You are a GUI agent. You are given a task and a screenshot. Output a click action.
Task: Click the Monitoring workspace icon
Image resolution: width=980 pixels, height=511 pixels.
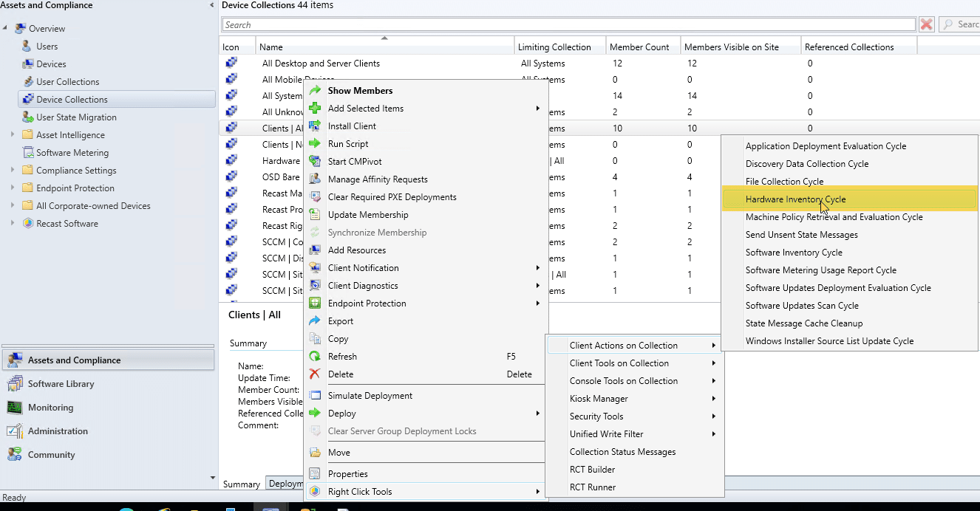[x=14, y=408]
